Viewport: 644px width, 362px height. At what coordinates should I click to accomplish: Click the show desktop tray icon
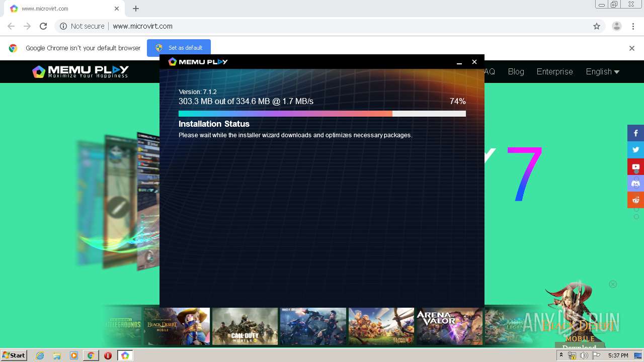(x=638, y=355)
